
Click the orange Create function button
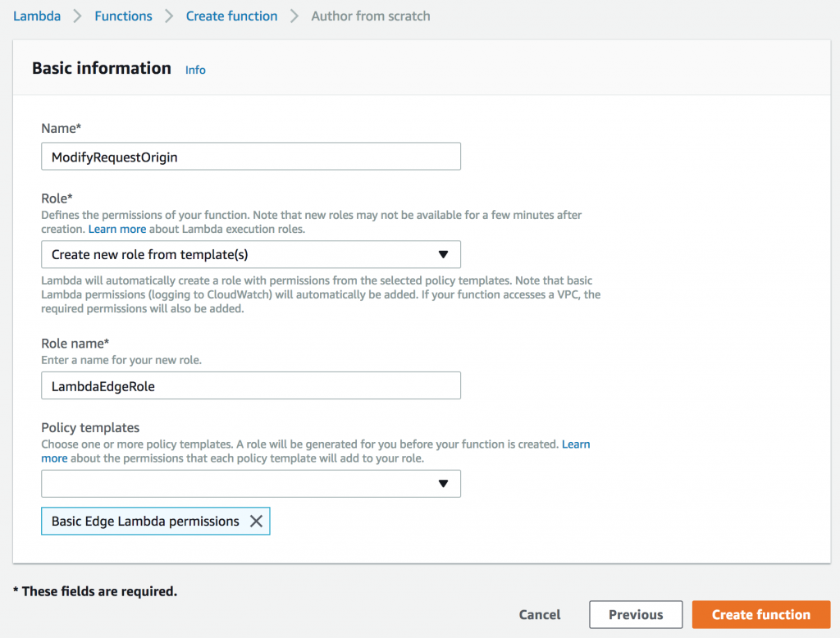(x=760, y=614)
